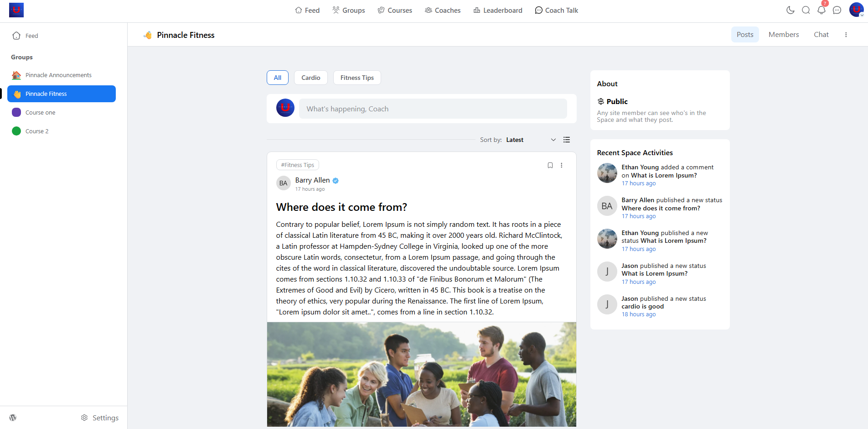Open post options three-dot menu
Image resolution: width=868 pixels, height=429 pixels.
(x=562, y=165)
